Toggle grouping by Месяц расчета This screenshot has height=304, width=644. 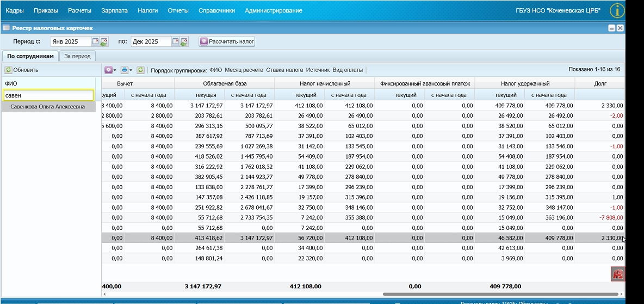[244, 70]
